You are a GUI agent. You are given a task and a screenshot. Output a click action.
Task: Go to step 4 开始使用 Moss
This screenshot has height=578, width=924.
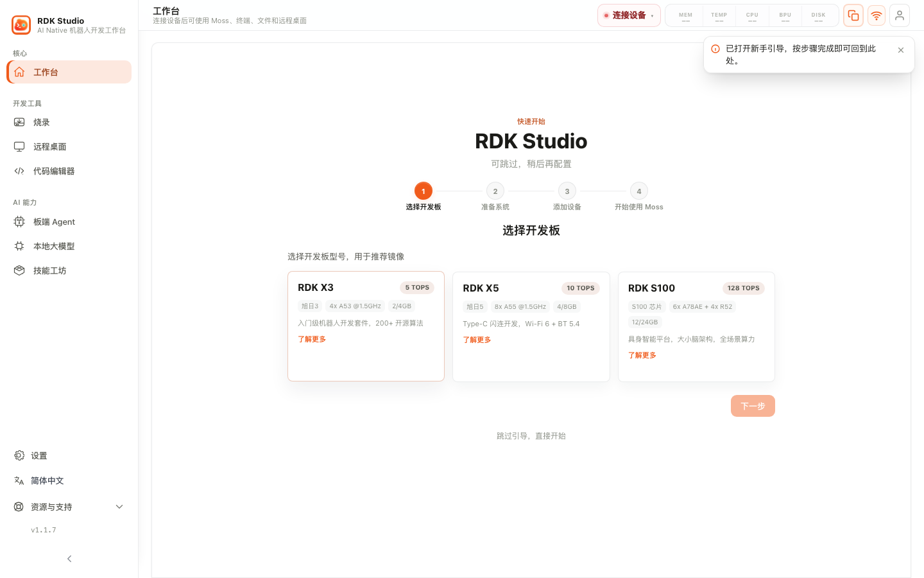(x=639, y=197)
